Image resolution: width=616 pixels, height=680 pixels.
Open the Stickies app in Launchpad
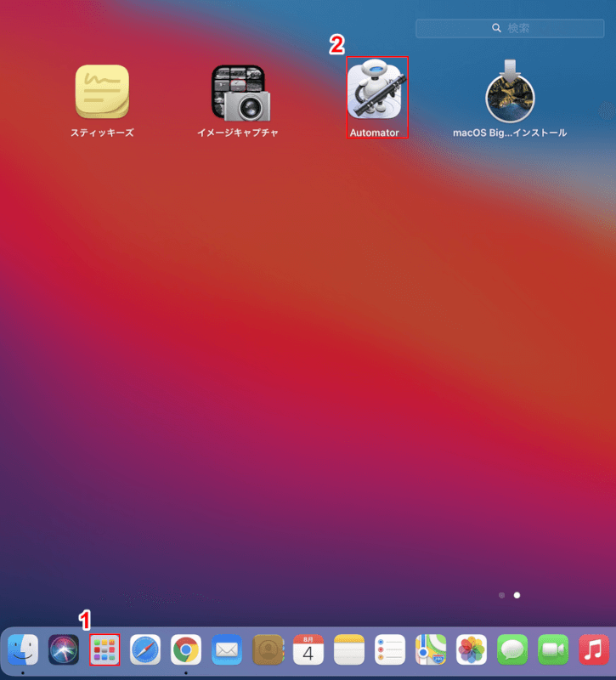[x=102, y=92]
